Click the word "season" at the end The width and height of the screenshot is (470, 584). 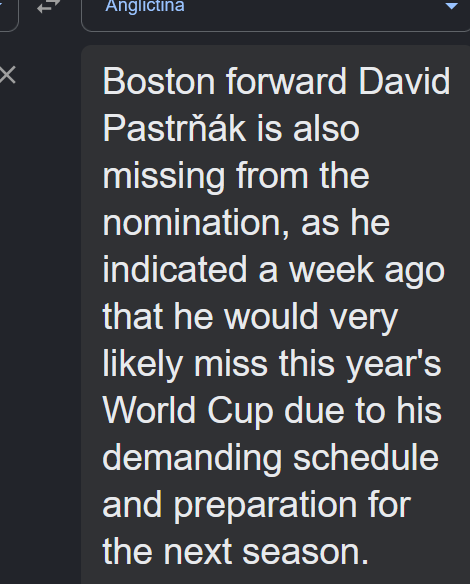[x=305, y=552]
